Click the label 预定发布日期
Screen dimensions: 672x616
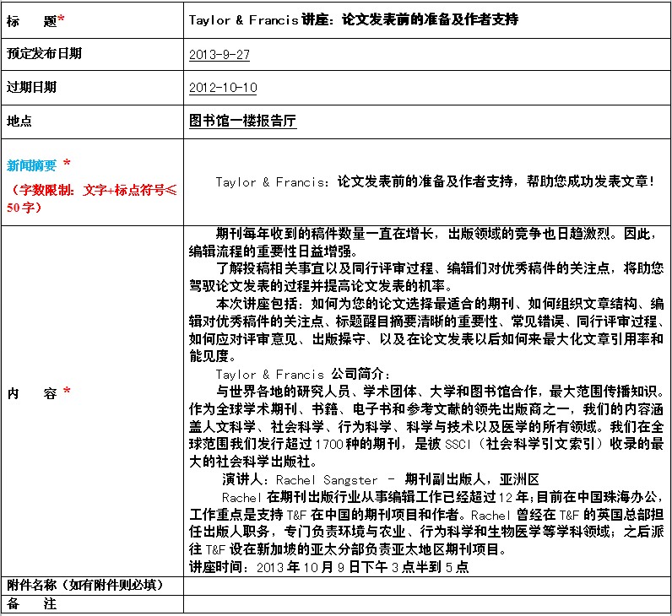[x=44, y=53]
